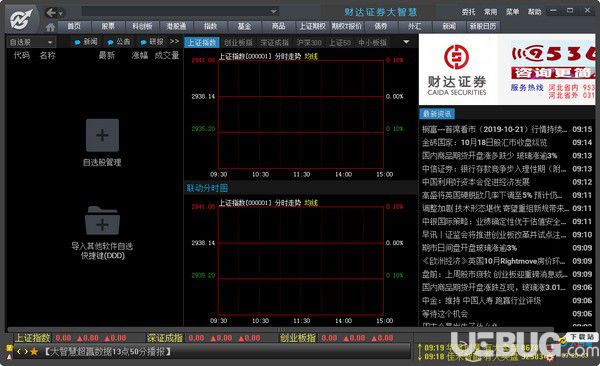Open the 自选股 dropdown selector
This screenshot has height=366, width=600.
coord(31,42)
